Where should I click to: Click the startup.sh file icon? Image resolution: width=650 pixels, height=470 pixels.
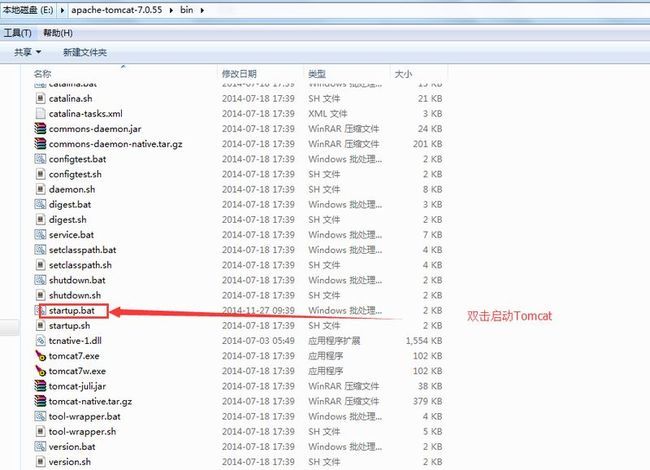click(40, 325)
